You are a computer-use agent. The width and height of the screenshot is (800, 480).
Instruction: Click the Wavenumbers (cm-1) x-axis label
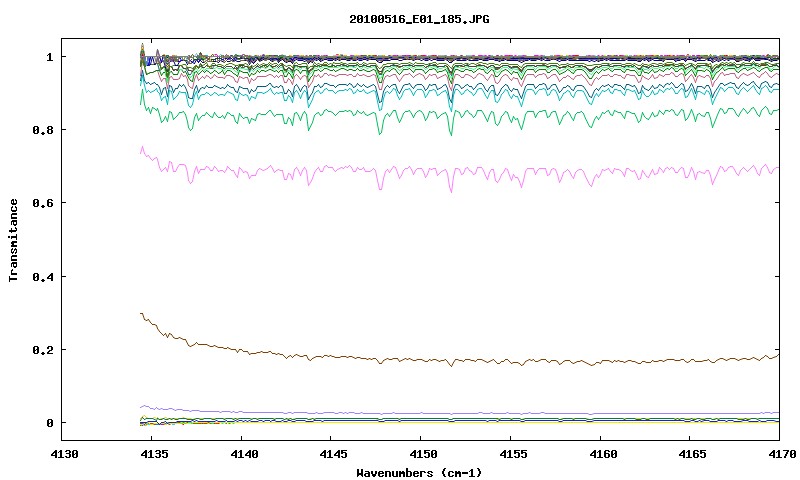coord(419,473)
